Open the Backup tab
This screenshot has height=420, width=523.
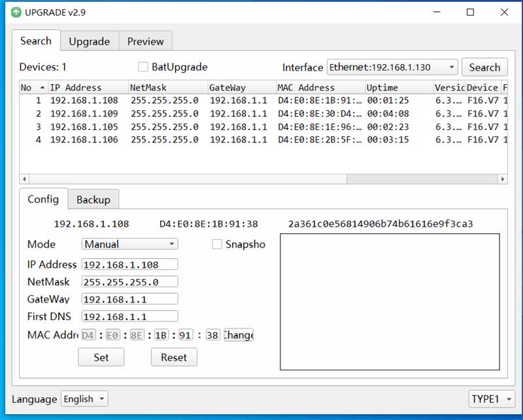click(93, 199)
